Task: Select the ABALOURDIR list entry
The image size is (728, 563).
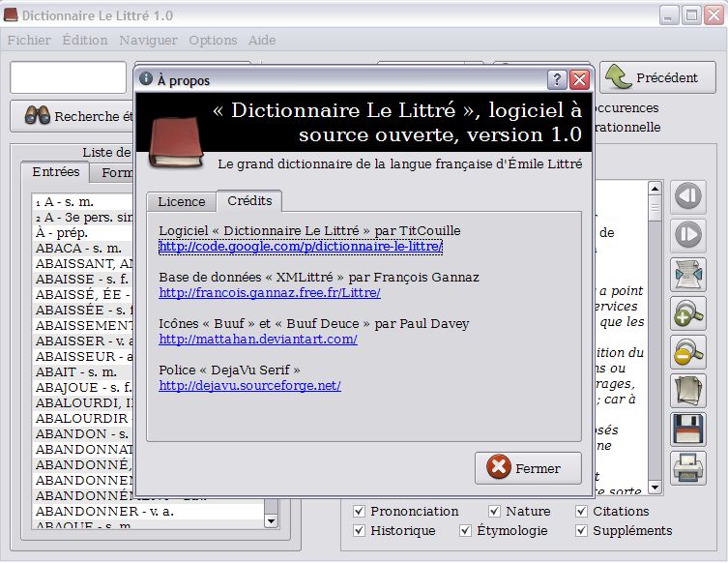Action: coord(83,419)
